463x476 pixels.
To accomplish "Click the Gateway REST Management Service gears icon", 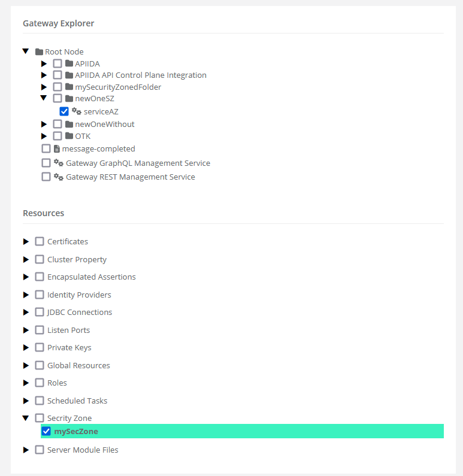I will (x=59, y=177).
